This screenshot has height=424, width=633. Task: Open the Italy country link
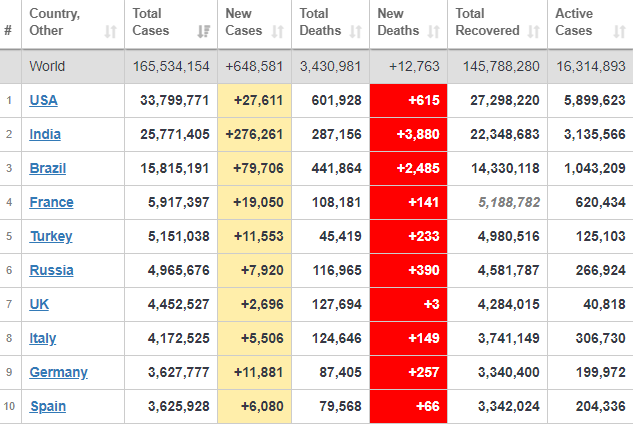pyautogui.click(x=43, y=338)
